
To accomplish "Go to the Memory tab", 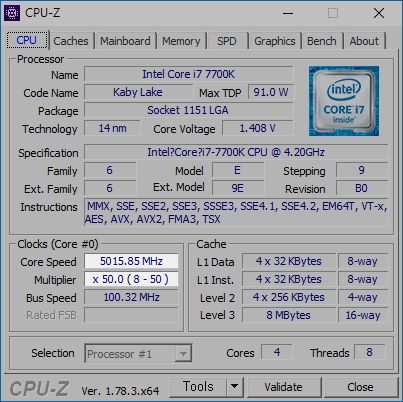I will tap(181, 41).
